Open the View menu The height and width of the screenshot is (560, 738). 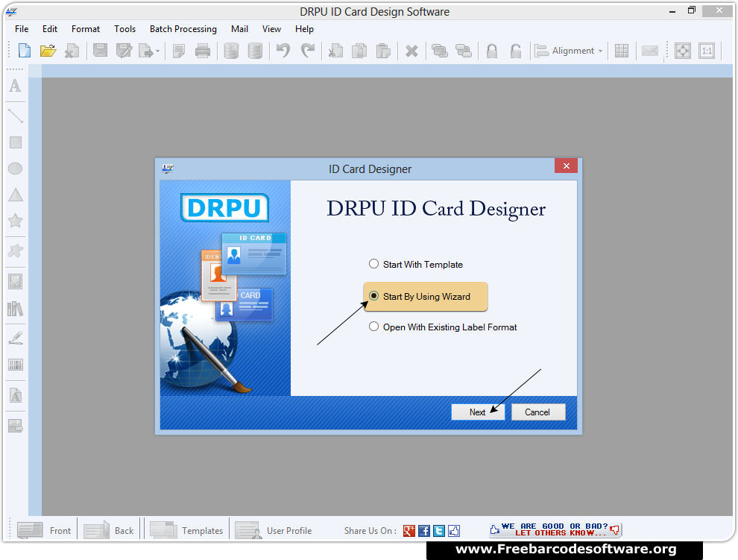click(x=271, y=29)
